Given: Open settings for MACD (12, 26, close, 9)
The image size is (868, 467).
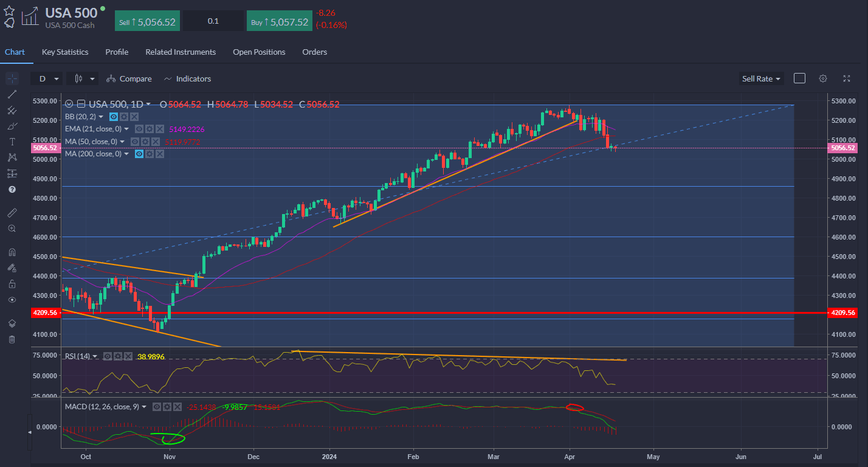Looking at the screenshot, I should click(x=167, y=407).
